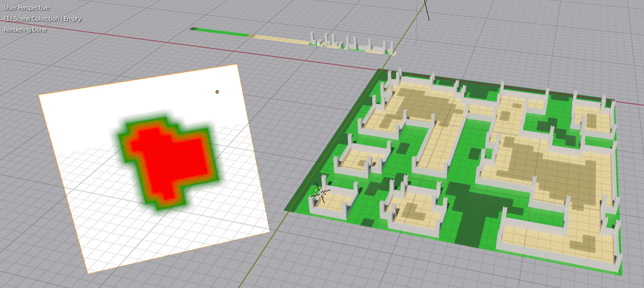Click the "(1) Scene Collection | Empty" text
The width and height of the screenshot is (644, 288).
coord(43,18)
